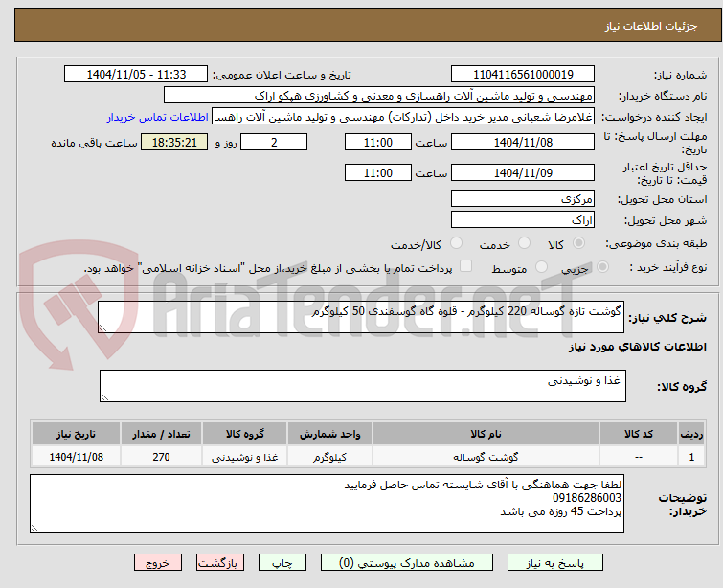Click the جزئیات اطلاعات نیاز header title
Image resolution: width=723 pixels, height=588 pixels.
click(651, 26)
